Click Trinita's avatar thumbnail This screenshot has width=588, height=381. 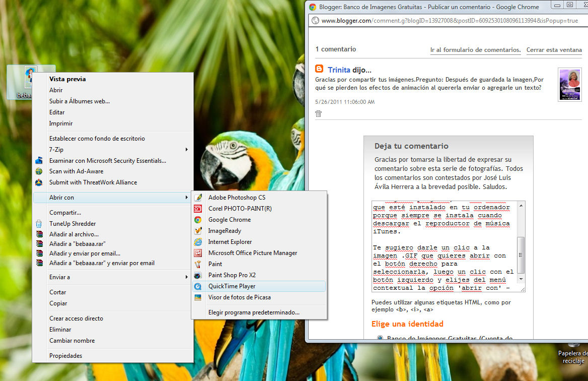coord(570,85)
